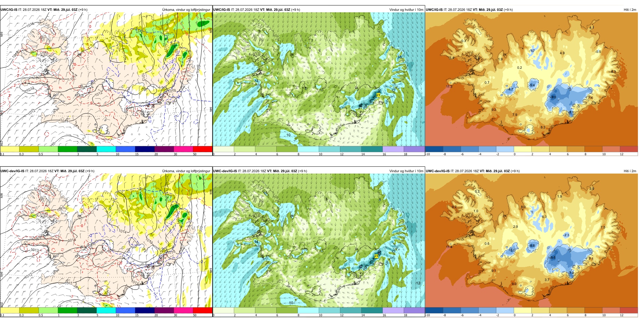Screen dimensions: 644x322
Task: Click the 1009 isobar label on bottom pressure map
Action: [x=201, y=230]
